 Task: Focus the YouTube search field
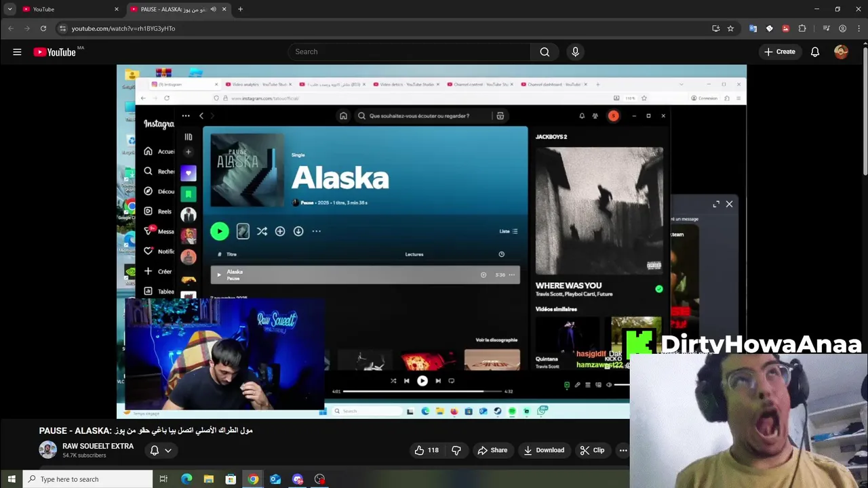410,52
